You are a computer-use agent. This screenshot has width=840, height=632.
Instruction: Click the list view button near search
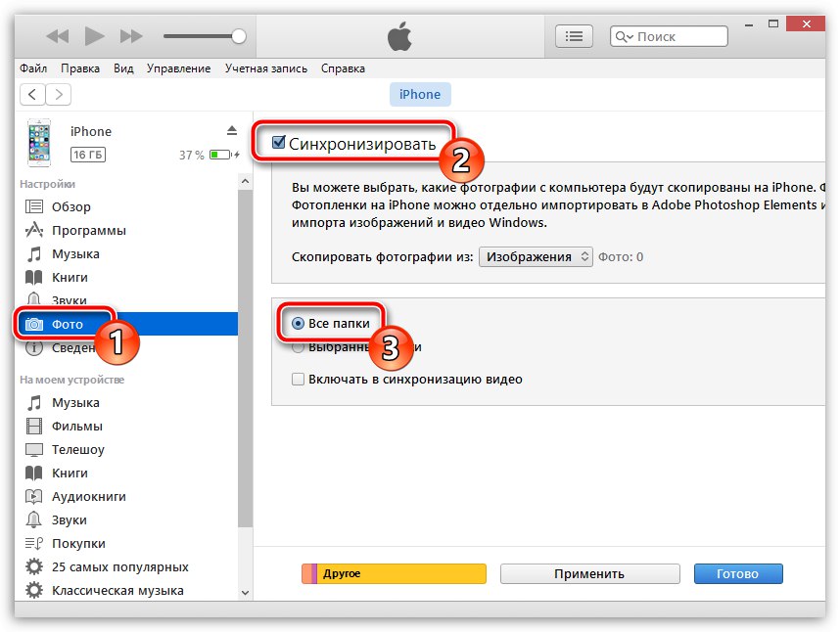(x=574, y=36)
